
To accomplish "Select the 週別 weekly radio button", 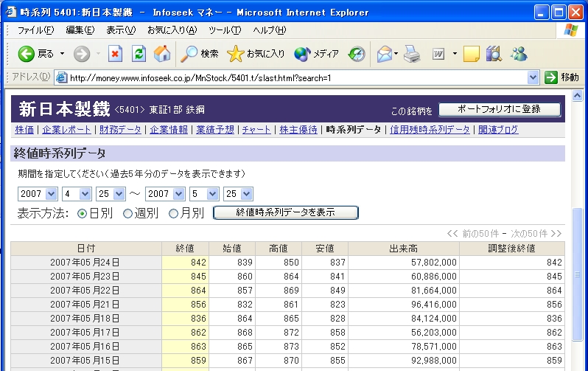I will tap(127, 214).
